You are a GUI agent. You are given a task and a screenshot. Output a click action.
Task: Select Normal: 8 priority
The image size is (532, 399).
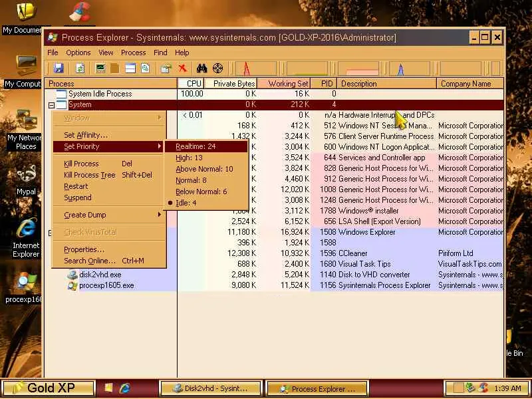[x=206, y=180]
